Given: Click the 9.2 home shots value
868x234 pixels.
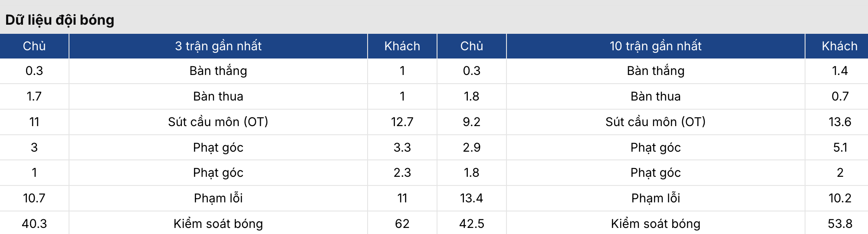Looking at the screenshot, I should (471, 122).
